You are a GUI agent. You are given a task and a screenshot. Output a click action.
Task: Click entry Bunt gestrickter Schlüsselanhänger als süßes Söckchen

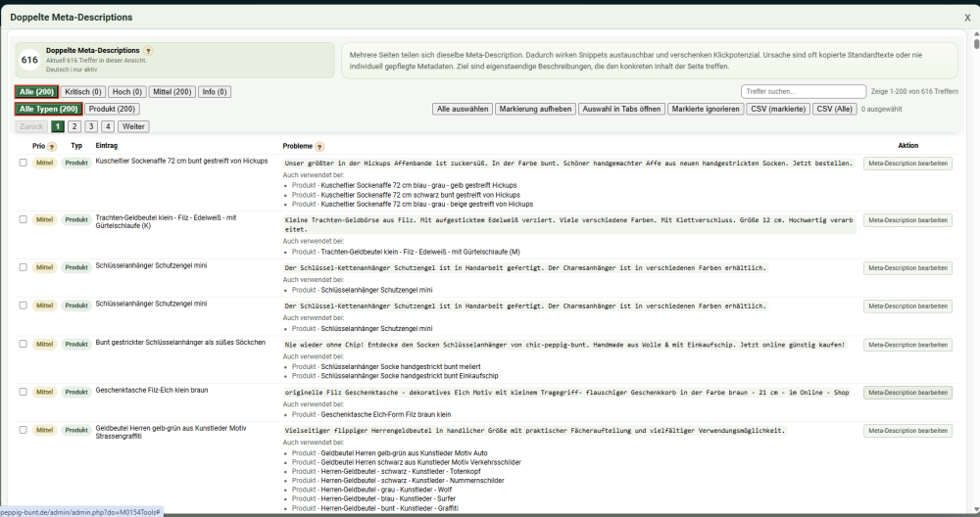pyautogui.click(x=180, y=342)
